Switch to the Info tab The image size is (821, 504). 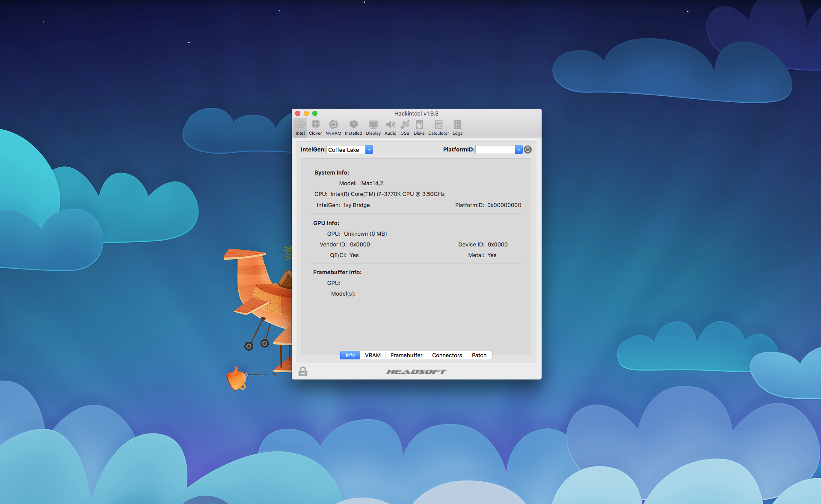pos(350,355)
